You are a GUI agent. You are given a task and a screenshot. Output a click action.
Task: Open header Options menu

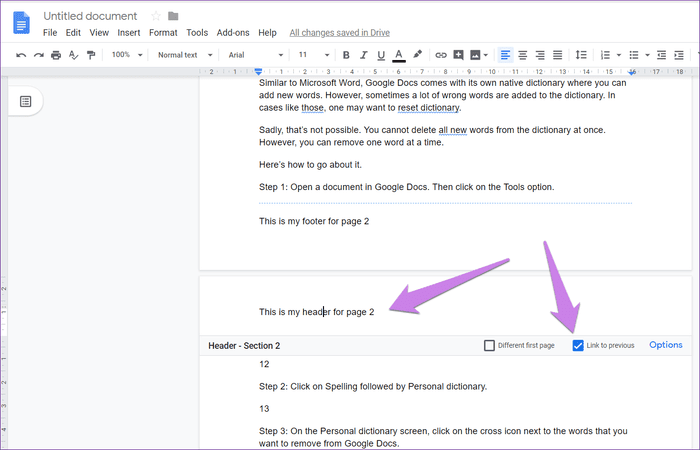coord(666,345)
